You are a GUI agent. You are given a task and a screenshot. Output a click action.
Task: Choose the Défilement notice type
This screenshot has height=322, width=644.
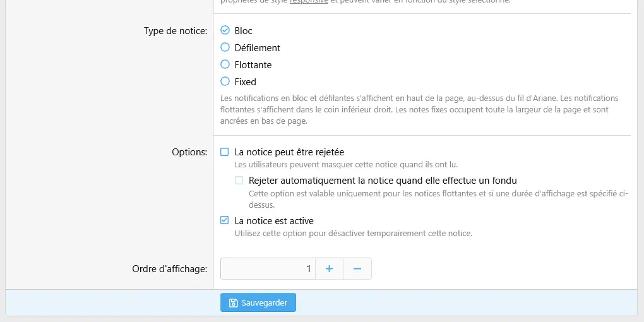click(225, 47)
